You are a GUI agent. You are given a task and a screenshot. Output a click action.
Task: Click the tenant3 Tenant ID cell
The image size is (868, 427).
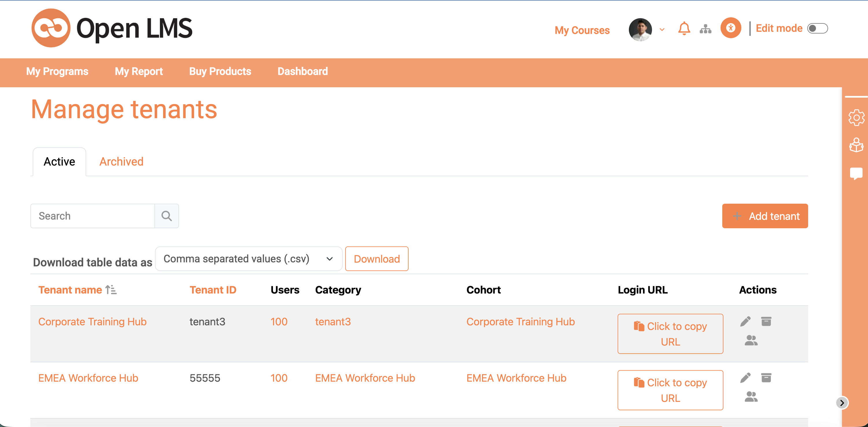coord(207,322)
